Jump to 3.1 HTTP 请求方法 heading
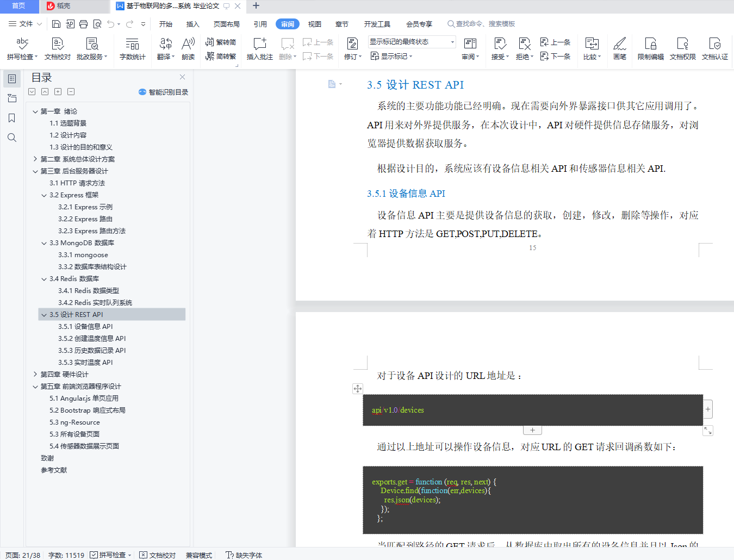This screenshot has height=560, width=734. tap(77, 183)
